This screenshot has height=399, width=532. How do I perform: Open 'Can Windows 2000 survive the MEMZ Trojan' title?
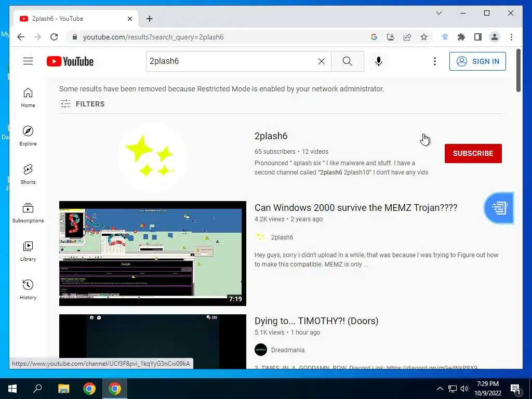click(x=356, y=208)
